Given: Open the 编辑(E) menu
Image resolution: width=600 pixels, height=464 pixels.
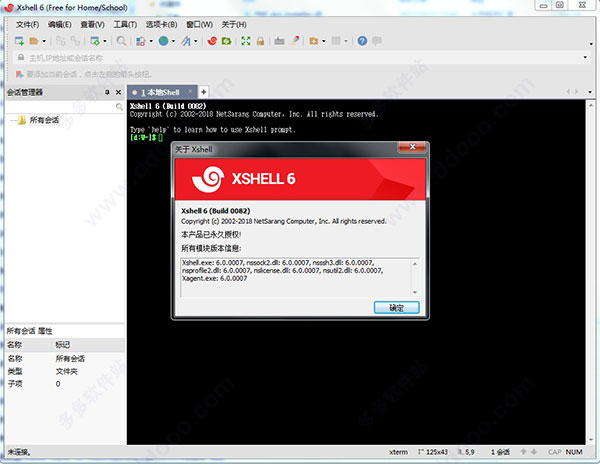Looking at the screenshot, I should coord(60,24).
